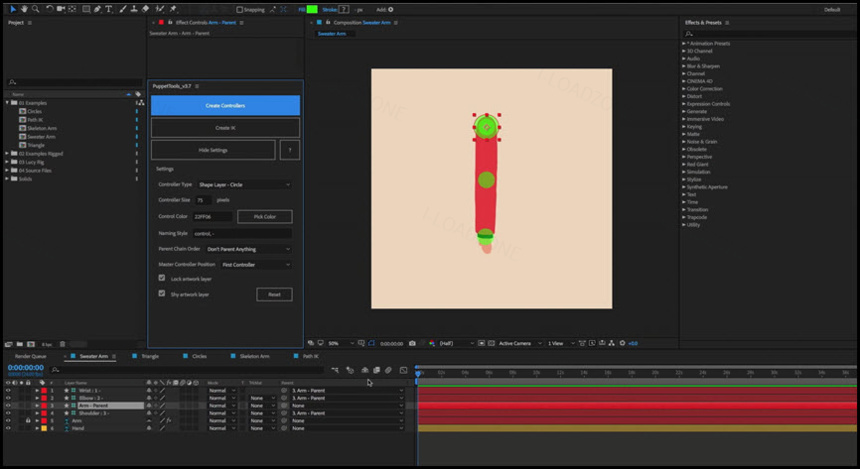Select the Rotation tool
The image size is (860, 469).
click(x=49, y=9)
